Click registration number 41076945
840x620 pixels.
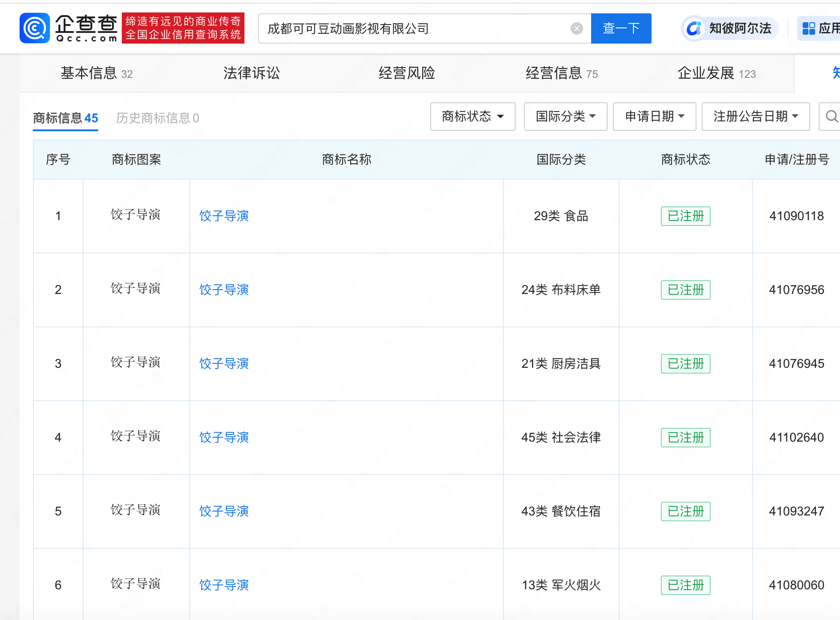[796, 364]
